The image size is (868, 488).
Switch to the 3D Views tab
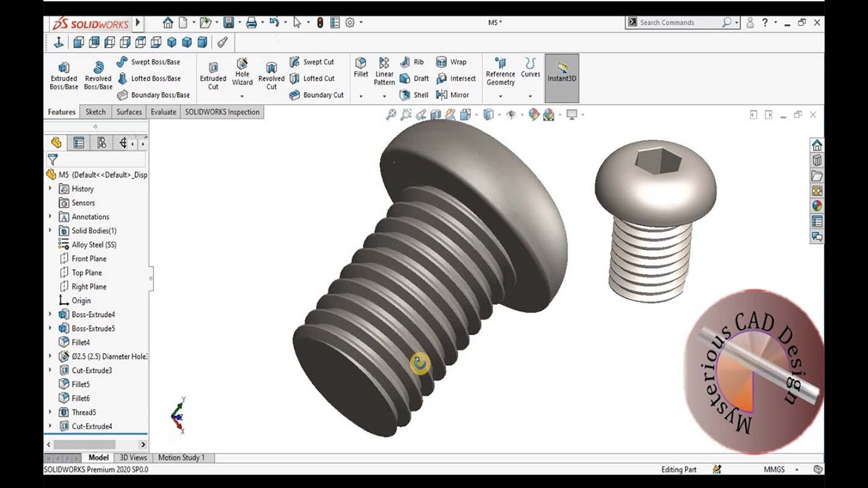point(134,457)
